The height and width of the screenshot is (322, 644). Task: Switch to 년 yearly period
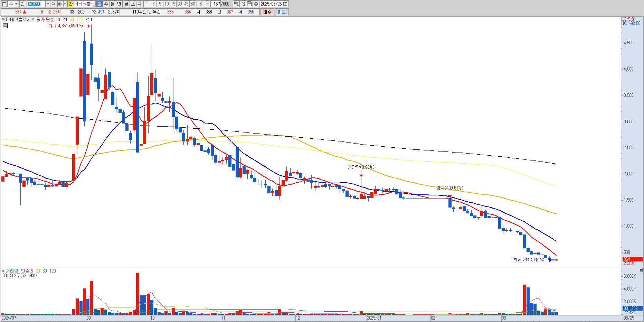pyautogui.click(x=119, y=4)
